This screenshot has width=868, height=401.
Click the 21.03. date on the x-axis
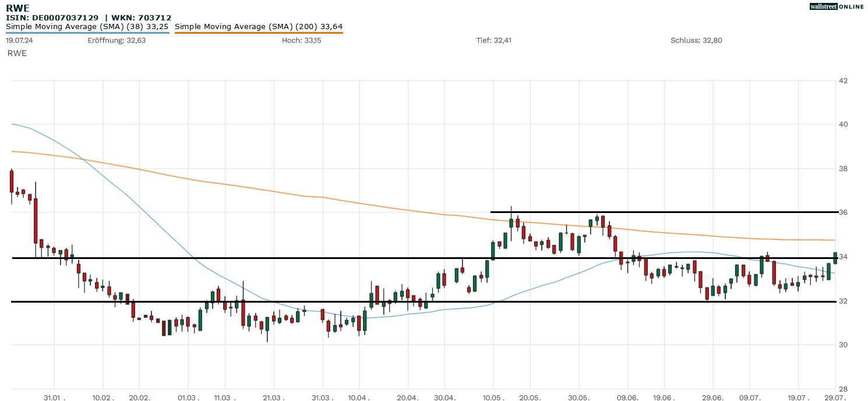click(x=273, y=397)
